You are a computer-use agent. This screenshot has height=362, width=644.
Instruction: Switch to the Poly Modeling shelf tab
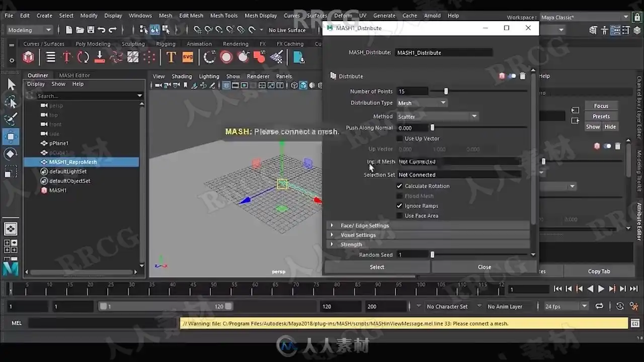click(x=93, y=44)
